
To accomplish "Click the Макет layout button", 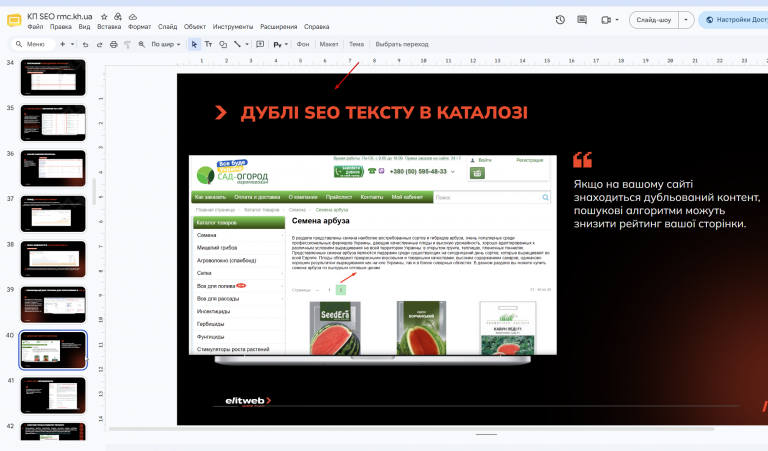I will tap(329, 44).
